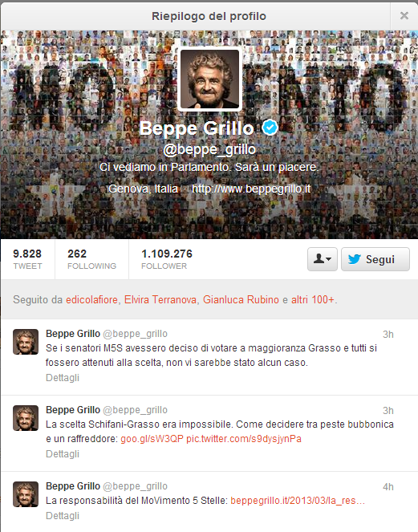
Task: Expand Dettagli under the senatori M5S tweet
Action: [63, 378]
